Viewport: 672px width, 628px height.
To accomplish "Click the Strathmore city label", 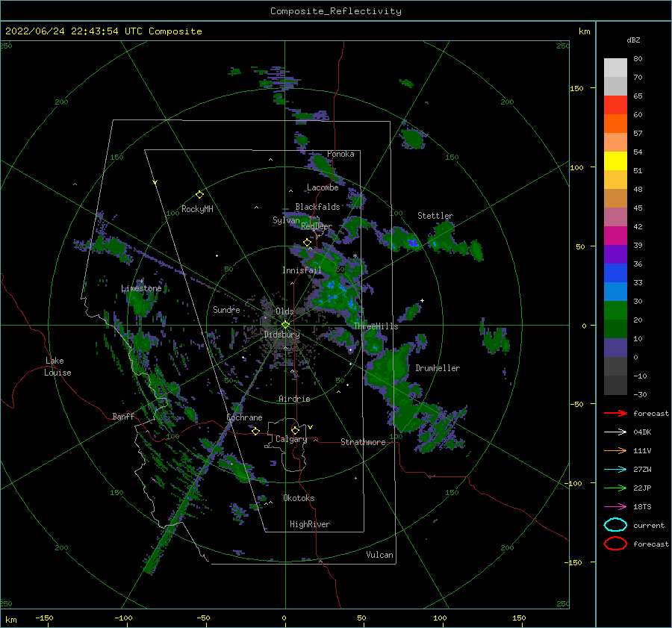I will point(363,442).
